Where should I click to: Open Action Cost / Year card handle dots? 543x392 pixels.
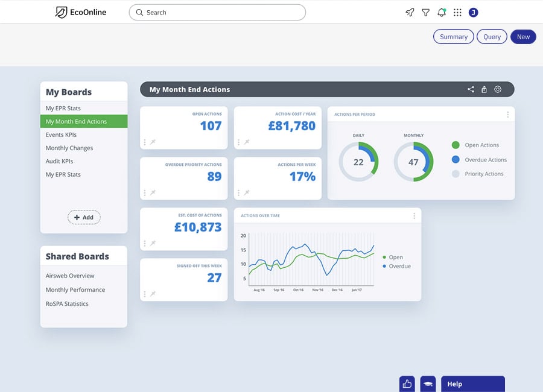click(238, 142)
